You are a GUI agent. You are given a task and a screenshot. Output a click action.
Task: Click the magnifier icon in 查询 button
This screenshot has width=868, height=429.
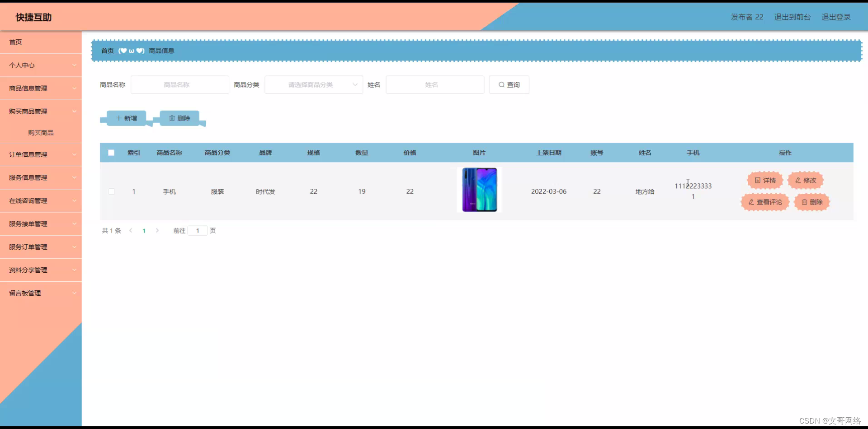(501, 84)
